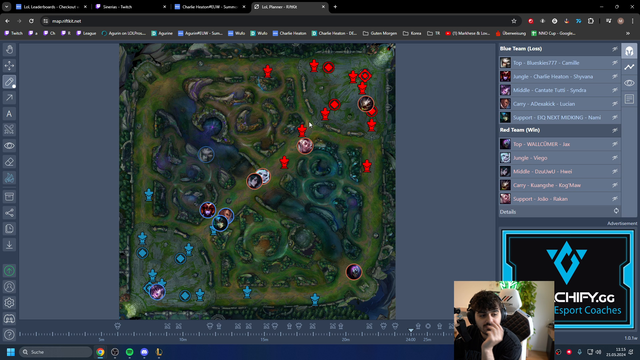This screenshot has height=360, width=640.
Task: Toggle visibility for Carry Lucian row
Action: pyautogui.click(x=614, y=104)
